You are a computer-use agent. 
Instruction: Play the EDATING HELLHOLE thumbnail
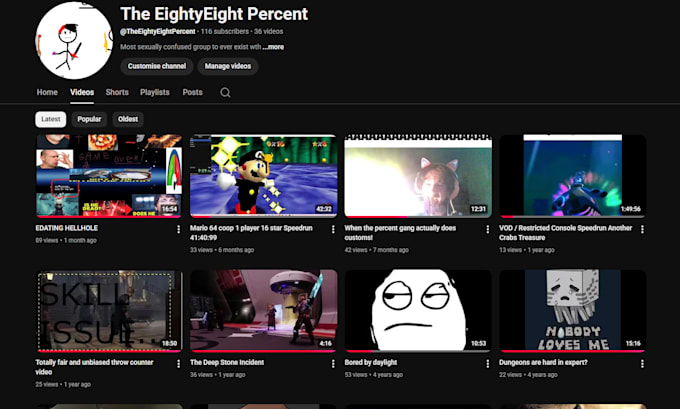click(109, 176)
